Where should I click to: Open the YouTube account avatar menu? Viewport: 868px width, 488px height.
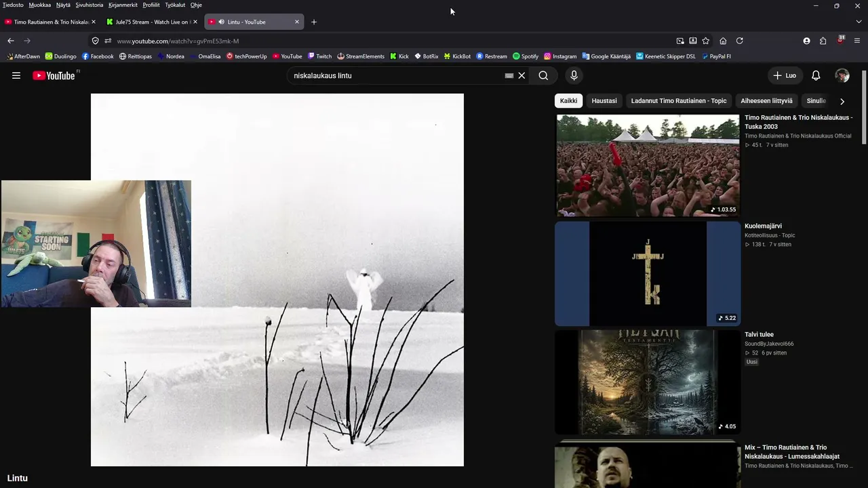[x=842, y=76]
